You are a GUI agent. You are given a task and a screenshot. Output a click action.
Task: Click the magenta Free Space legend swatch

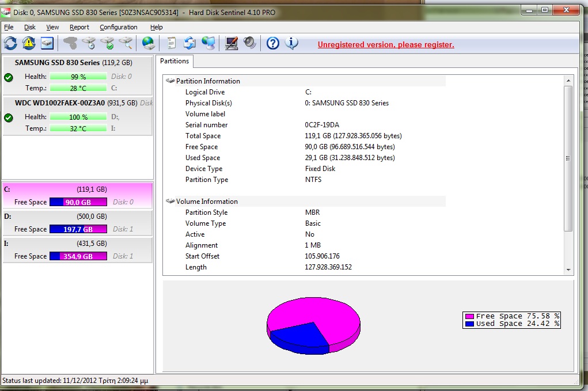tap(469, 316)
